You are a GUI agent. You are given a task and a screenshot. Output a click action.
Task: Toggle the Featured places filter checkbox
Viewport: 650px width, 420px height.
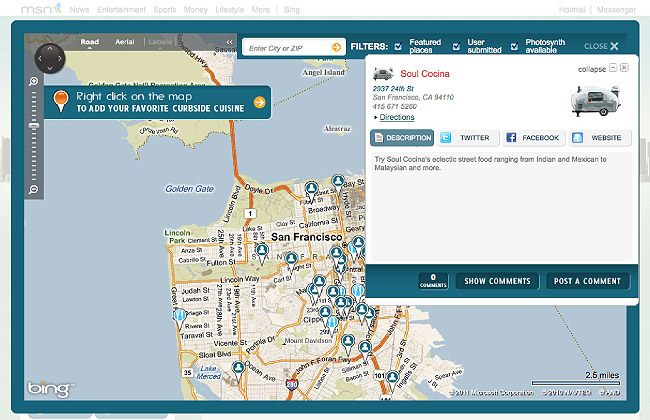click(x=398, y=46)
